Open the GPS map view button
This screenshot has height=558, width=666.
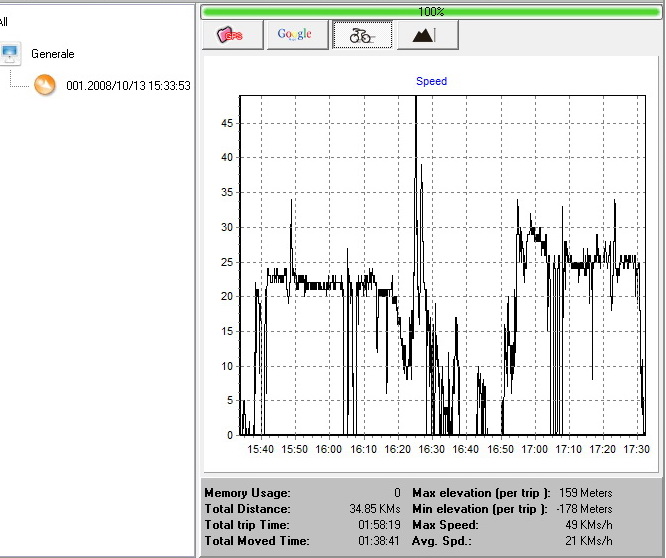click(x=231, y=35)
